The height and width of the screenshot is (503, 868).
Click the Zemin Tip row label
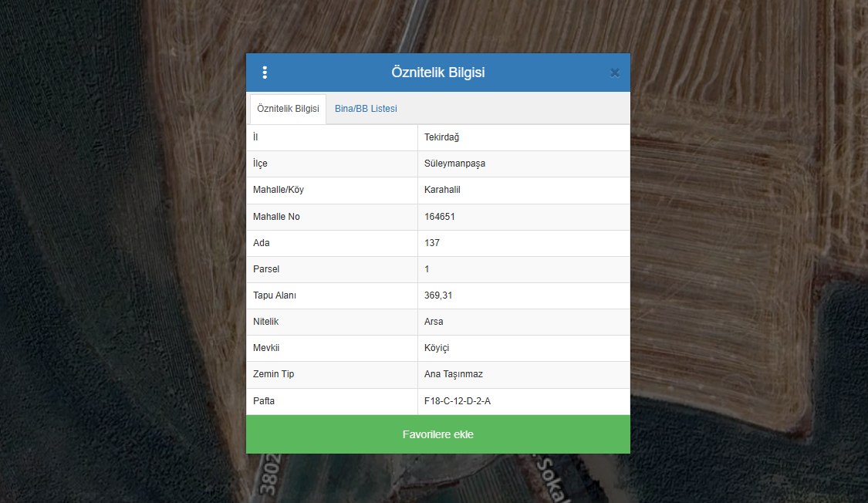pos(273,374)
